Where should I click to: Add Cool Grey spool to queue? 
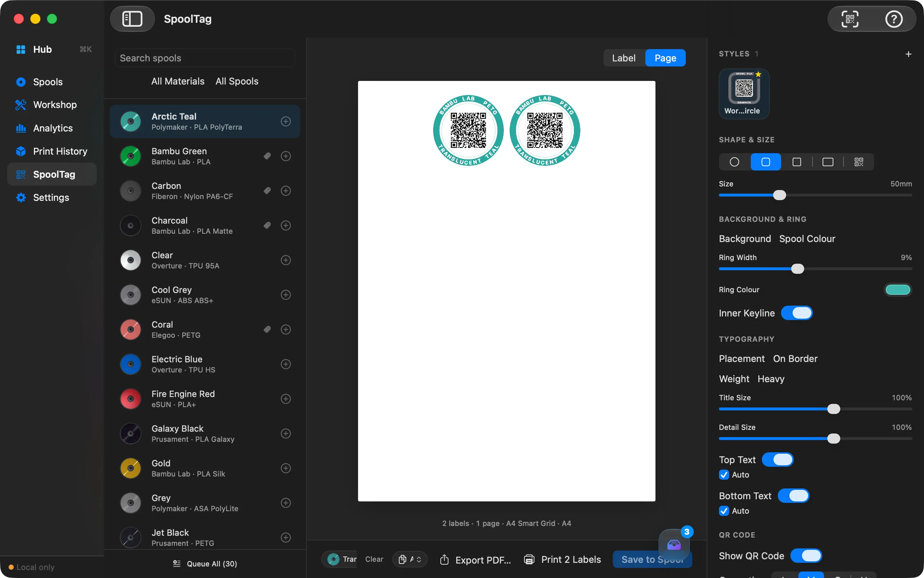pyautogui.click(x=286, y=295)
